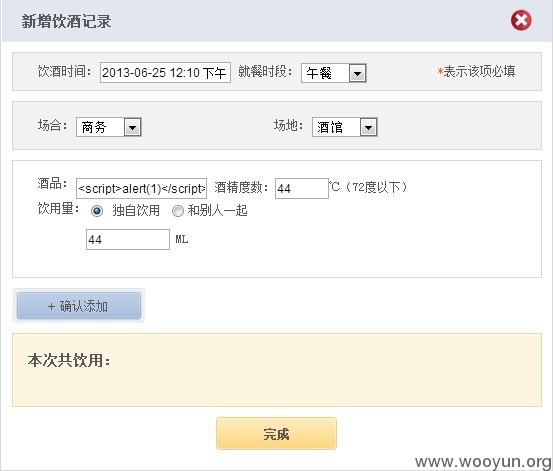The image size is (553, 471).
Task: Click the 72度以下 hint text
Action: 376,187
